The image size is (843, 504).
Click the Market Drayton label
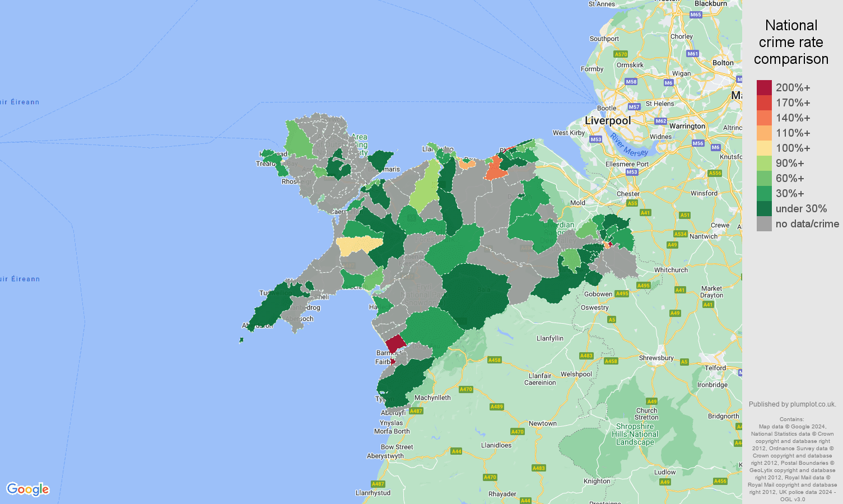coord(712,292)
